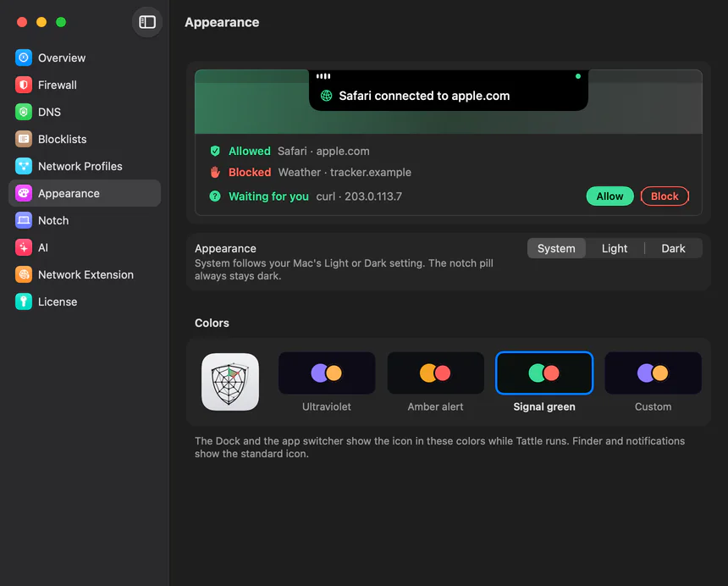This screenshot has height=586, width=728.
Task: Click the "curl · 203.0.113.7" text
Action: [x=359, y=196]
